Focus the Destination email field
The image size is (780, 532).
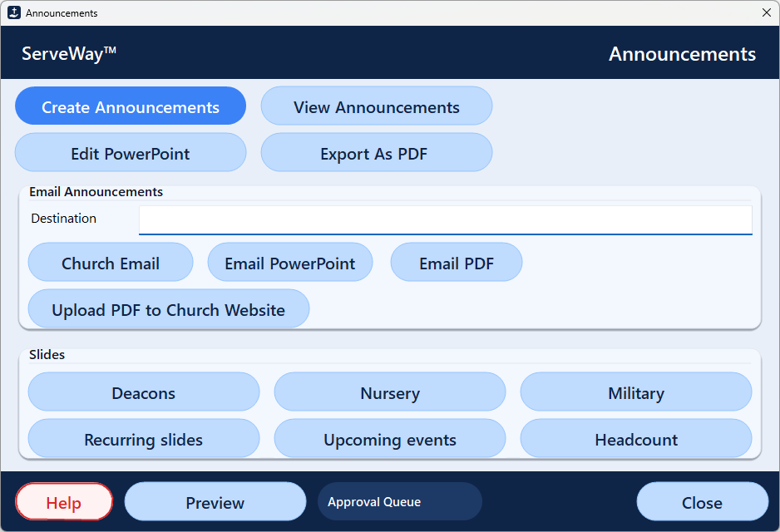445,219
